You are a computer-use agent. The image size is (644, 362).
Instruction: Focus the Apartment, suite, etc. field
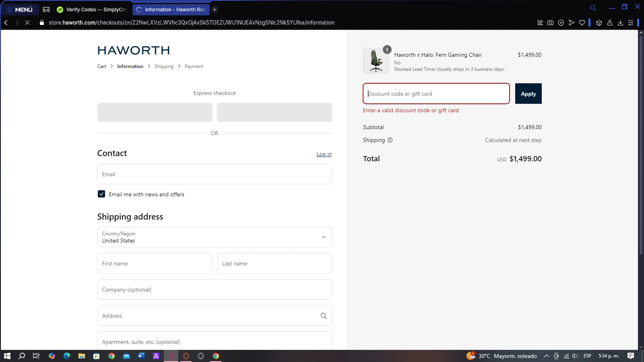pos(215,341)
